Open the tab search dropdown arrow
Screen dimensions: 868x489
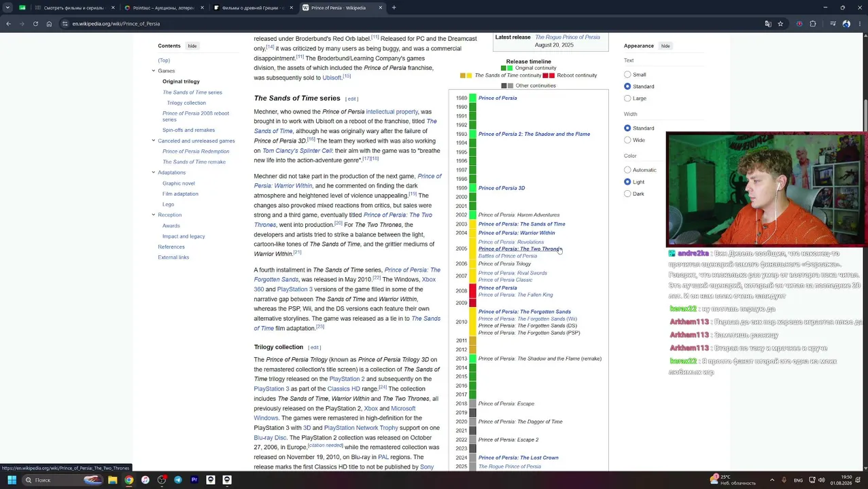coord(8,7)
